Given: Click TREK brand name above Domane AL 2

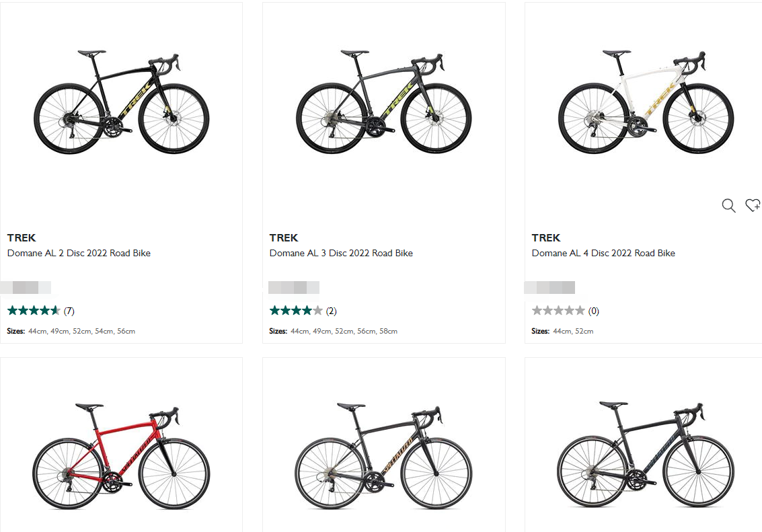Looking at the screenshot, I should pos(22,238).
